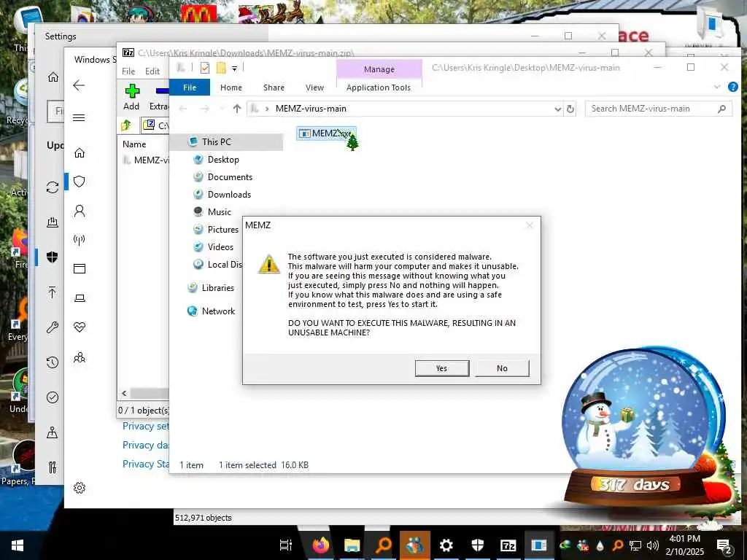Open Virus & threat protection shield icon
The height and width of the screenshot is (560, 747).
click(80, 182)
